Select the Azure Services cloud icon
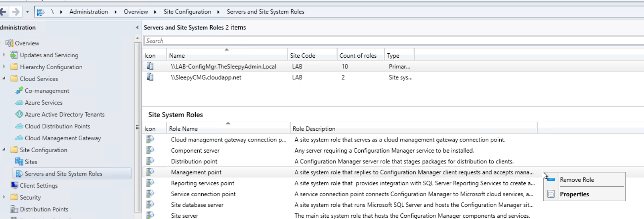Image resolution: width=644 pixels, height=219 pixels. coord(19,102)
